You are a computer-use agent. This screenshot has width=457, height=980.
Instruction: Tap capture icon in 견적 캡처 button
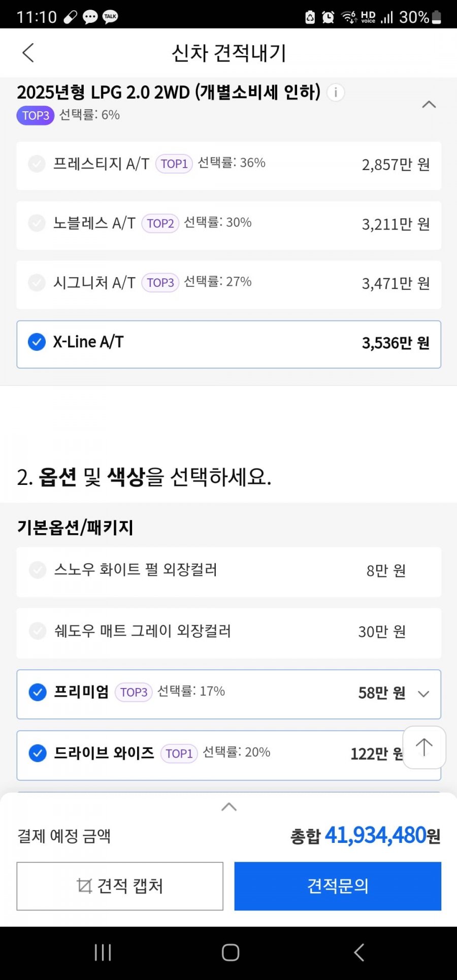click(x=84, y=886)
